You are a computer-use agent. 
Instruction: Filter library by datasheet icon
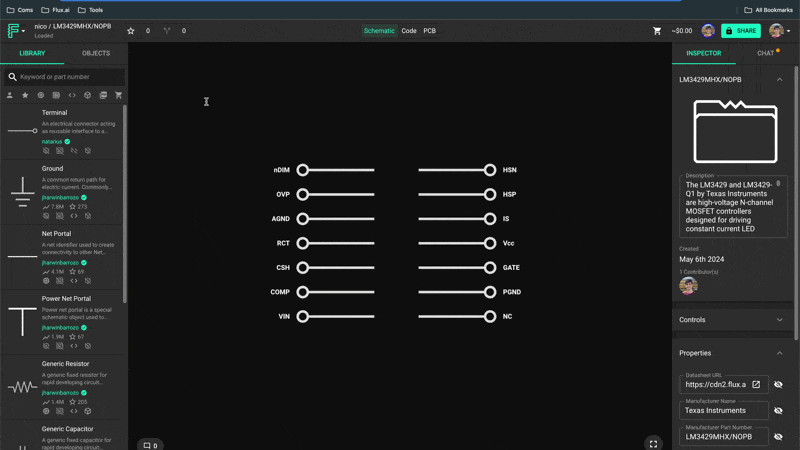pyautogui.click(x=103, y=95)
